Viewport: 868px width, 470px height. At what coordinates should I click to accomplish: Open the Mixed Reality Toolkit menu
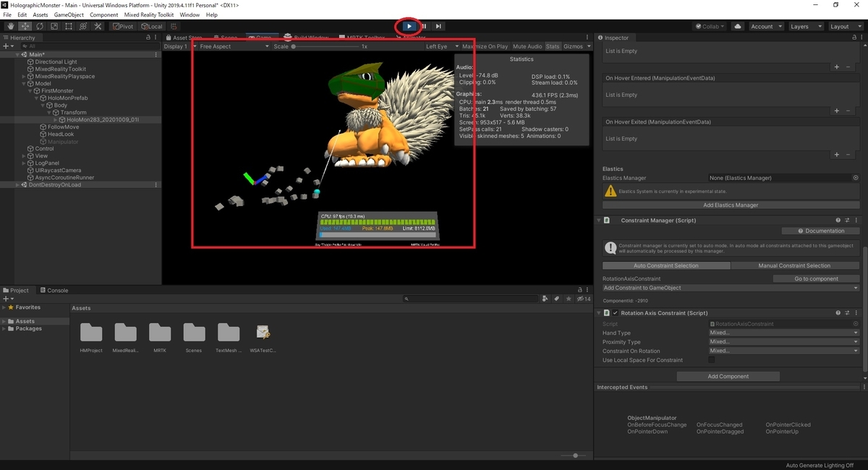tap(149, 14)
